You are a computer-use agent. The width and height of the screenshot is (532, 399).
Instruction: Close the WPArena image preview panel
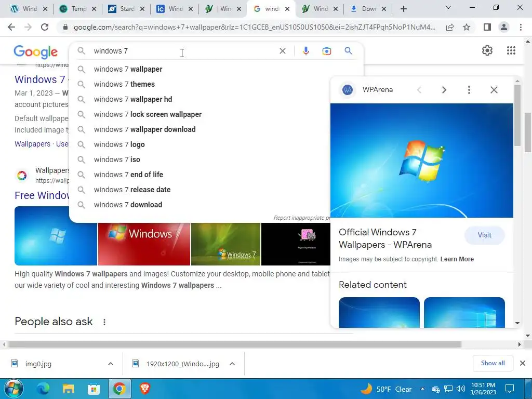coord(494,90)
